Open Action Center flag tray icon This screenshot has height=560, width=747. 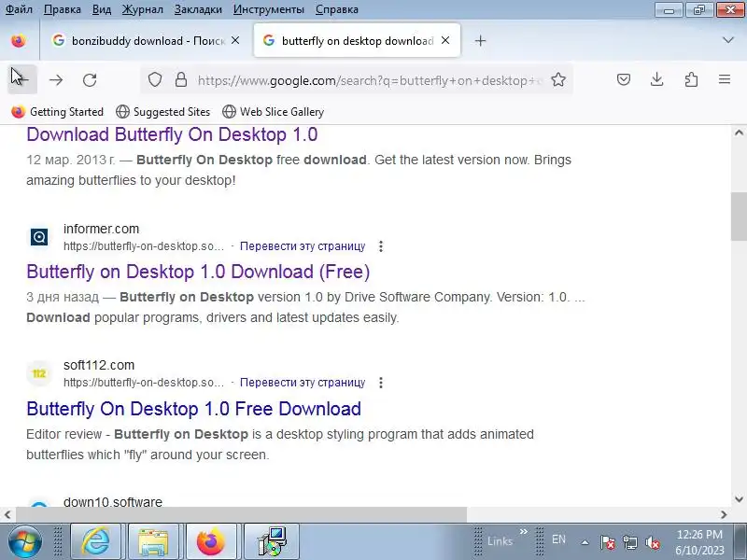coord(607,542)
